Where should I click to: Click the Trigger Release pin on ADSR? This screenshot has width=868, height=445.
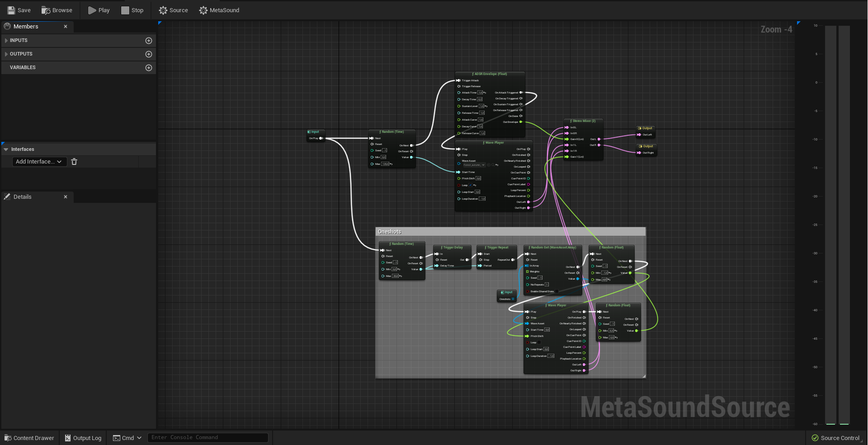[x=459, y=86]
